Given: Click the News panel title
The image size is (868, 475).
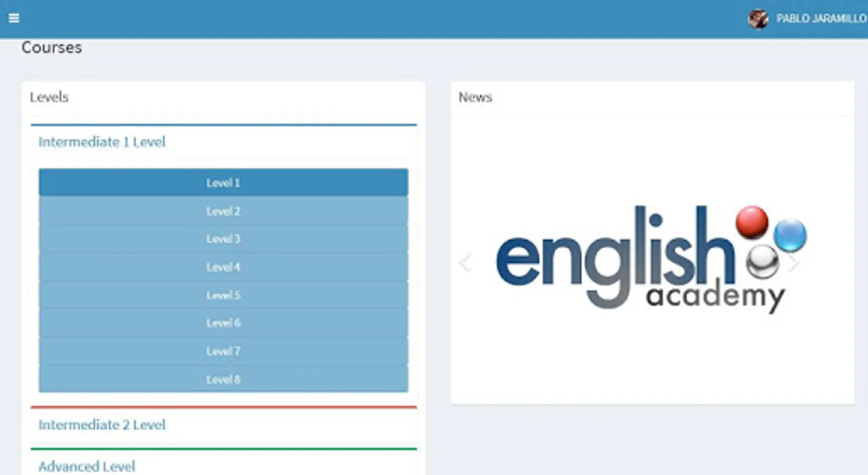Looking at the screenshot, I should (475, 97).
